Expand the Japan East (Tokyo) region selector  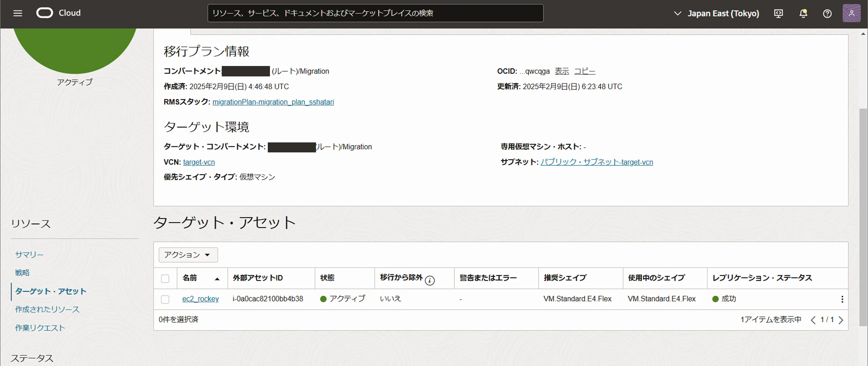[716, 13]
